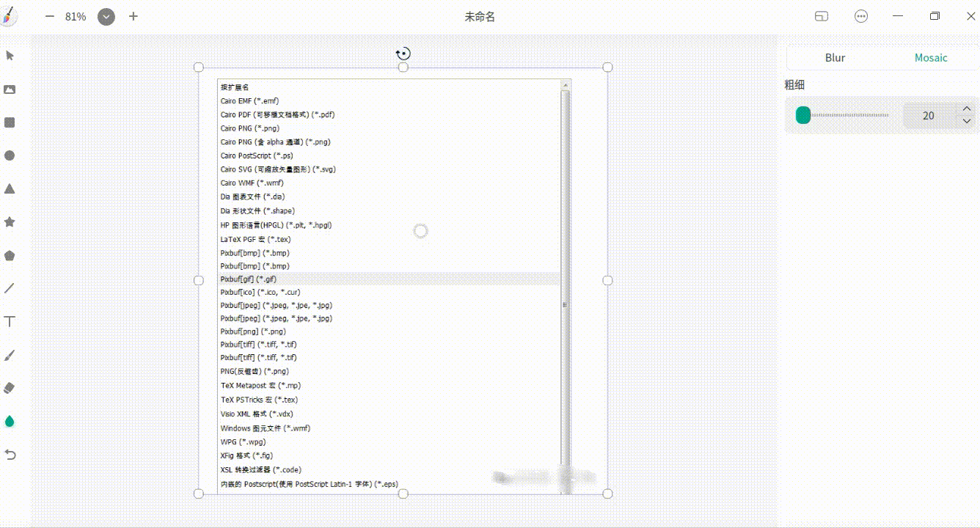Image resolution: width=980 pixels, height=528 pixels.
Task: Pick the ellipse shape tool
Action: (x=10, y=155)
